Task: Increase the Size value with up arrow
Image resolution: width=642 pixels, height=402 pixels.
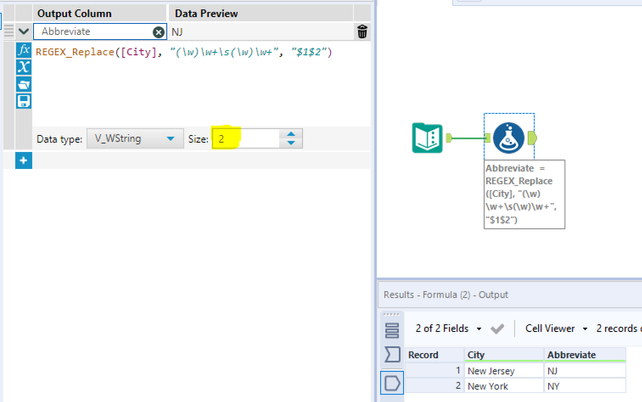Action: point(291,134)
